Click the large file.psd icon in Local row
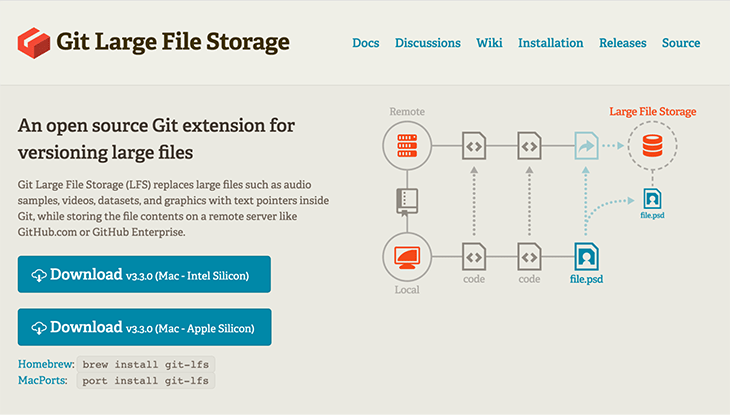This screenshot has height=415, width=730. tap(586, 256)
